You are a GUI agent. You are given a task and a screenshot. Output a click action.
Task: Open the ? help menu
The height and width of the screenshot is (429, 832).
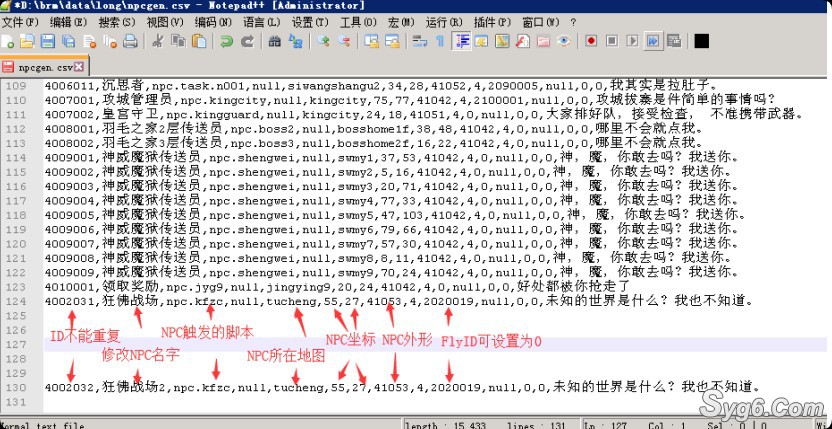(x=573, y=22)
